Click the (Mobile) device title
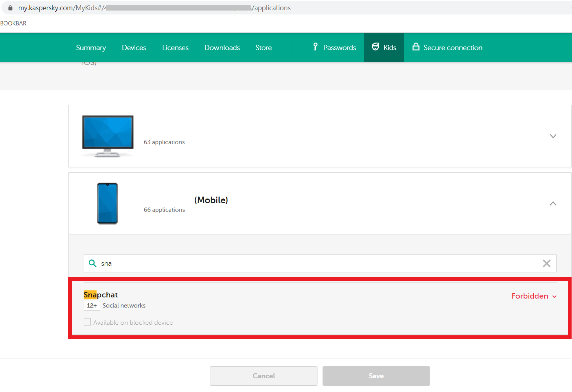The height and width of the screenshot is (392, 572). (x=211, y=200)
